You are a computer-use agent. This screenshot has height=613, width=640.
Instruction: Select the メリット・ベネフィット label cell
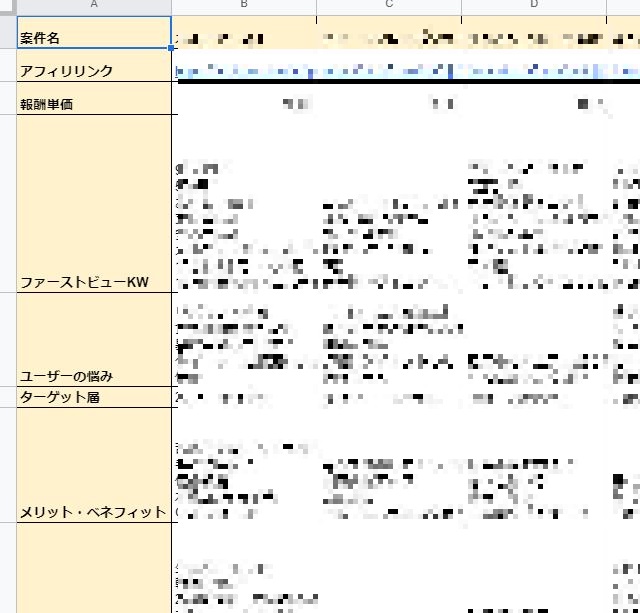coord(94,512)
